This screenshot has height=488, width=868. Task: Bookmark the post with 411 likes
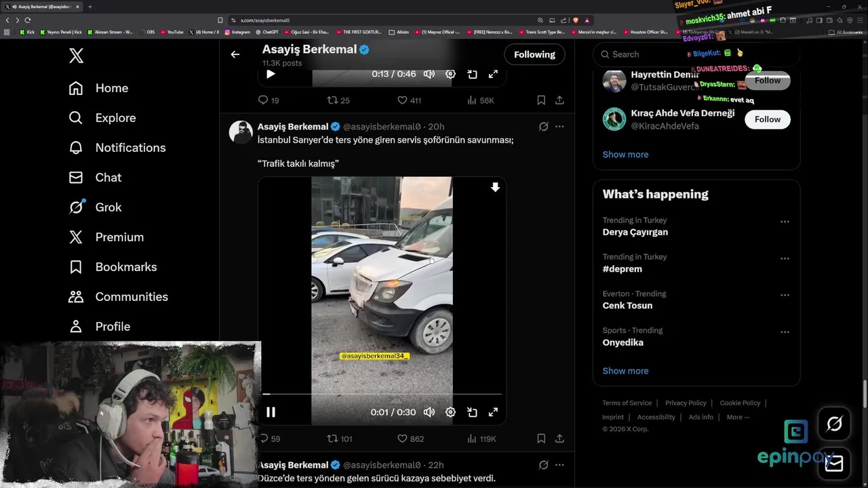pyautogui.click(x=541, y=100)
